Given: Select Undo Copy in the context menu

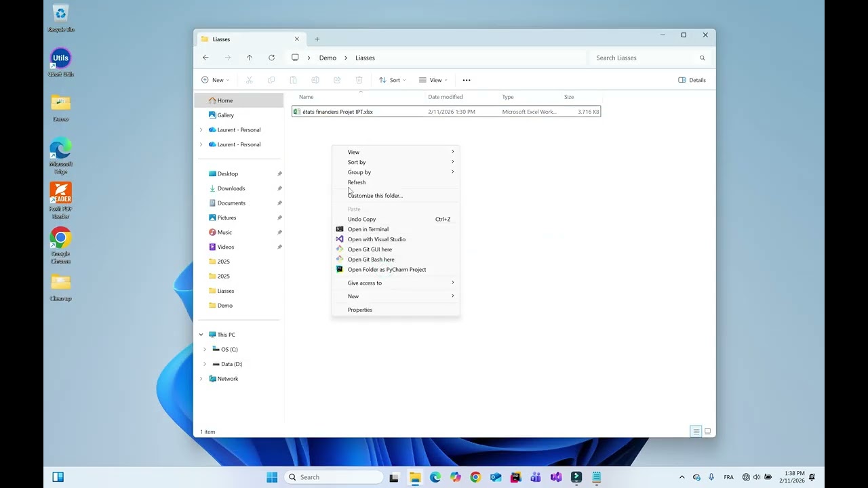Looking at the screenshot, I should [395, 219].
